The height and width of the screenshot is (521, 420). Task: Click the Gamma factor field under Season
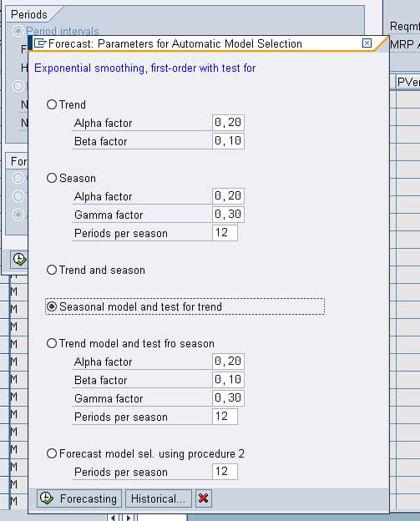pos(228,215)
